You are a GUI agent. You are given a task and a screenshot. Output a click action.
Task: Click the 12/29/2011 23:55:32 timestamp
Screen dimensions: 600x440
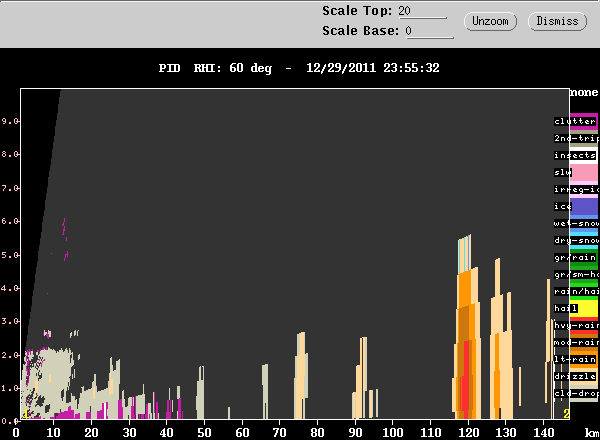tap(373, 68)
